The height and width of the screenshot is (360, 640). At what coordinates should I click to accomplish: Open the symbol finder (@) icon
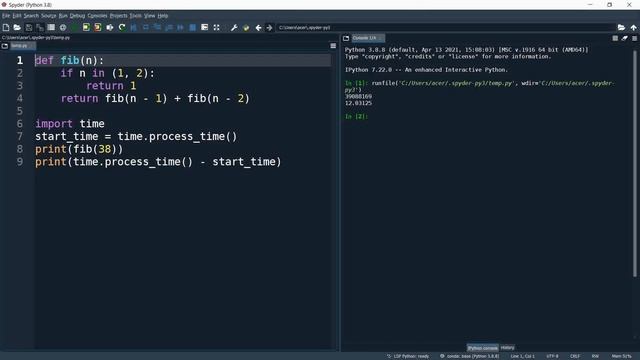[63, 27]
